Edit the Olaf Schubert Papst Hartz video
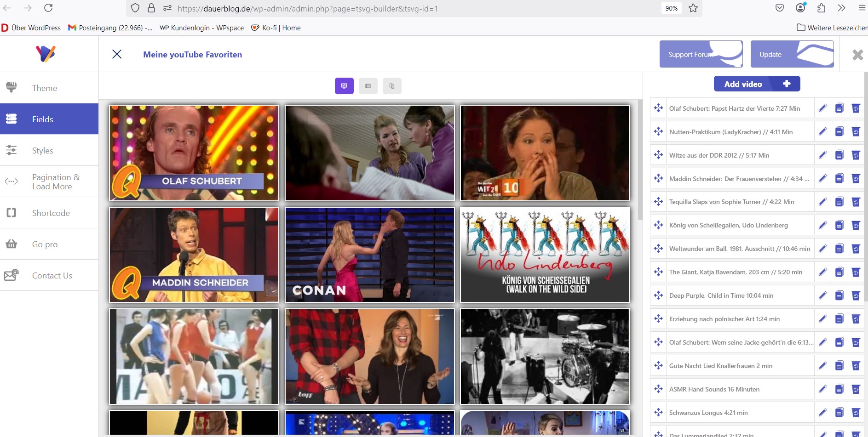 click(822, 108)
